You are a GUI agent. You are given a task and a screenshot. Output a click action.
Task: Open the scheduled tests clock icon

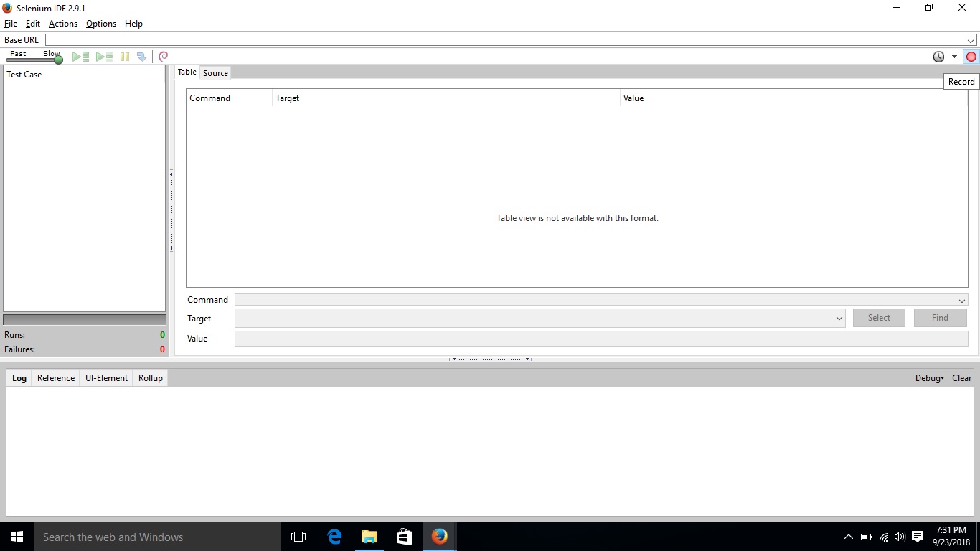(938, 56)
